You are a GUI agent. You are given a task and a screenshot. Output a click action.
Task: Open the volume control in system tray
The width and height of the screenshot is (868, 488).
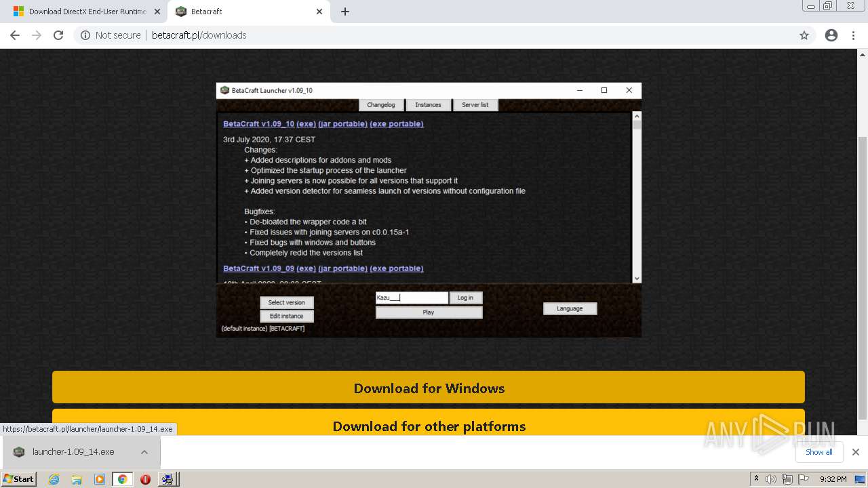tap(771, 479)
